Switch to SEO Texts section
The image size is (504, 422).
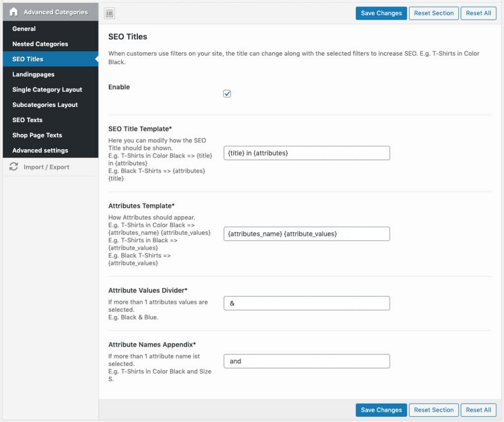tap(51, 120)
